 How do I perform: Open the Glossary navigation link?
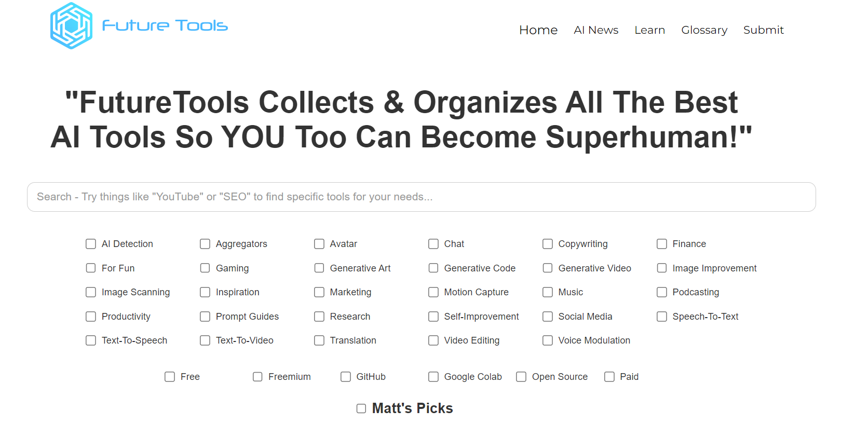tap(704, 30)
